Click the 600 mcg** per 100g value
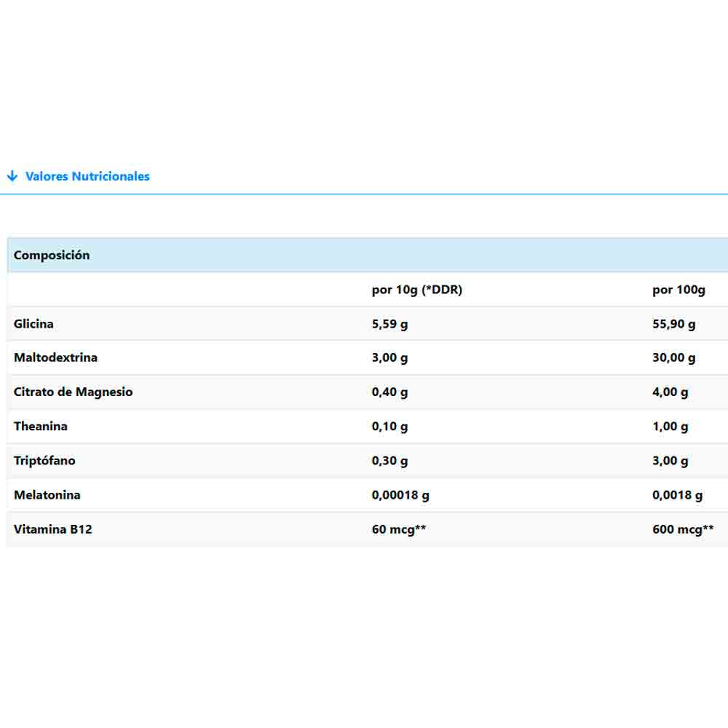728x728 pixels. pyautogui.click(x=683, y=529)
